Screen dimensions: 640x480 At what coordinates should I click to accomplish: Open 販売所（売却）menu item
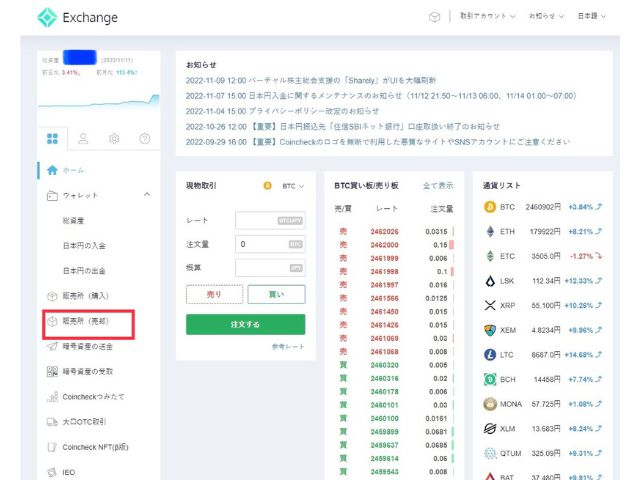[85, 321]
